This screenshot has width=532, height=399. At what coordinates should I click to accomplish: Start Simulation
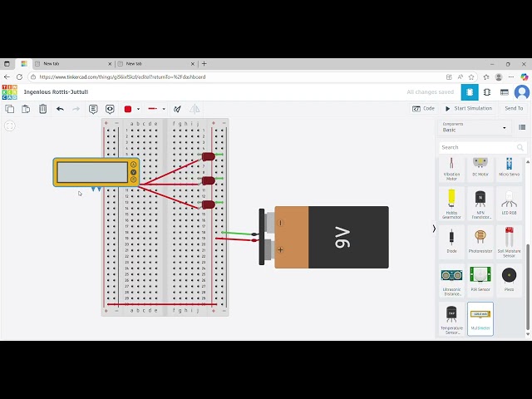click(x=468, y=109)
